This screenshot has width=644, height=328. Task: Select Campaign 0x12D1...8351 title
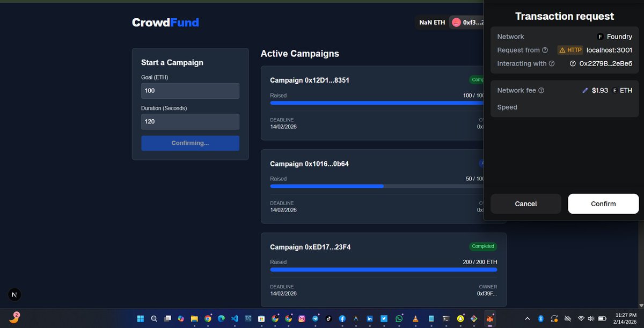pos(310,81)
